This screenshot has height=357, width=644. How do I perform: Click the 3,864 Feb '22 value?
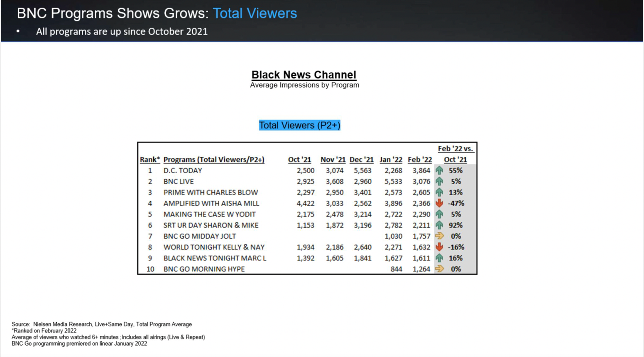[x=421, y=170]
